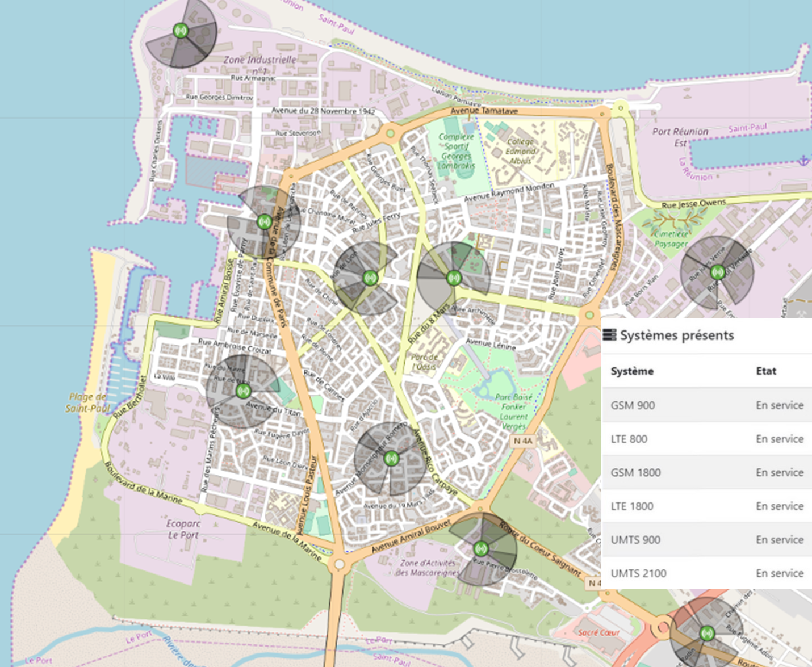Image resolution: width=812 pixels, height=667 pixels.
Task: Click antenna marker near Cimetière Paysager
Action: [718, 272]
